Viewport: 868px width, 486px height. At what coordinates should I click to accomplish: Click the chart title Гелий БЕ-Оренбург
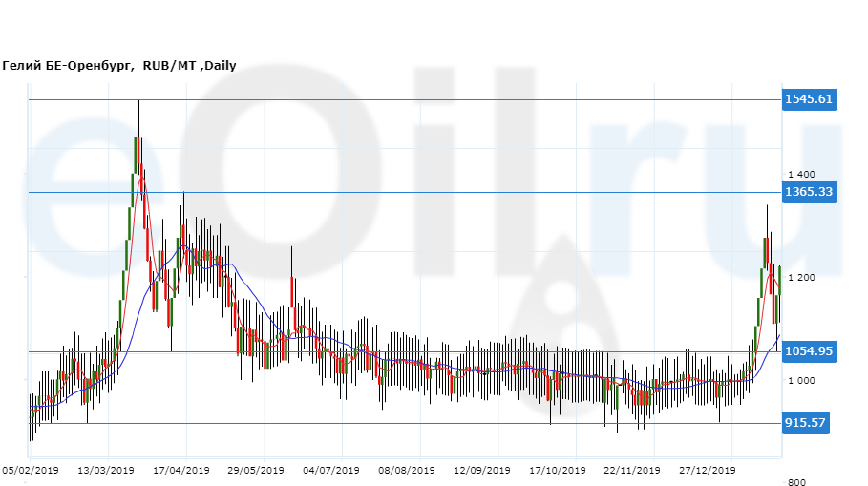69,66
